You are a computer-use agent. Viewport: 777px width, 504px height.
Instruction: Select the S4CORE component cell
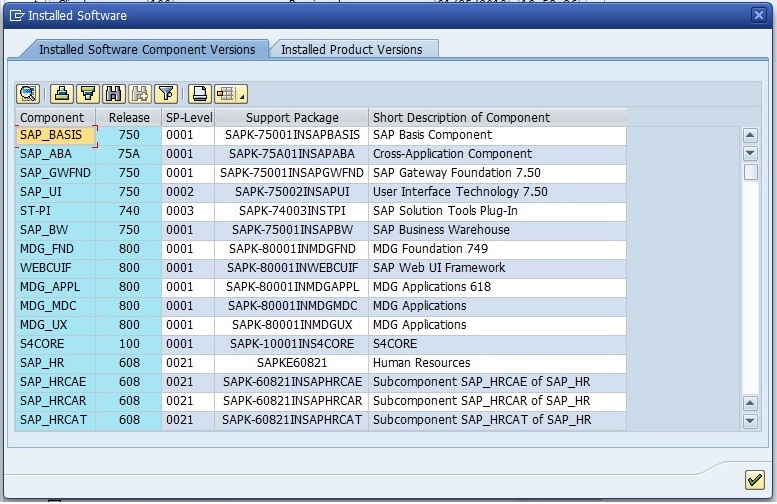[x=56, y=344]
